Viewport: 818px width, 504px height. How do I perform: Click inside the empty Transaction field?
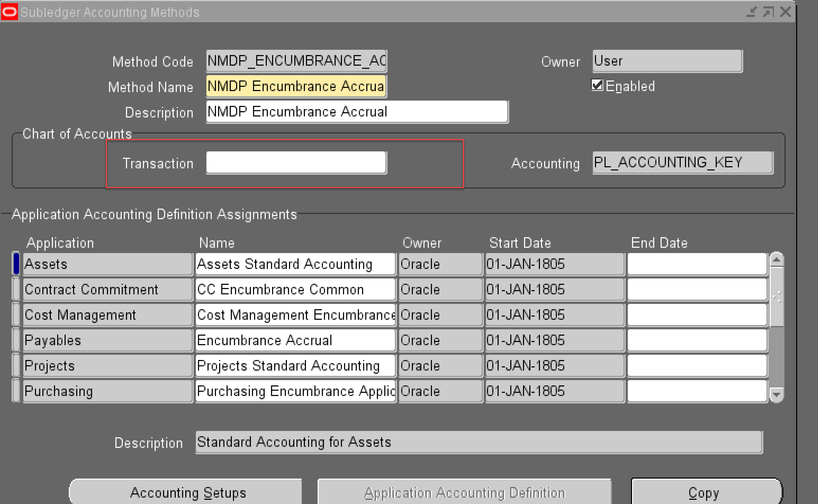(x=296, y=162)
